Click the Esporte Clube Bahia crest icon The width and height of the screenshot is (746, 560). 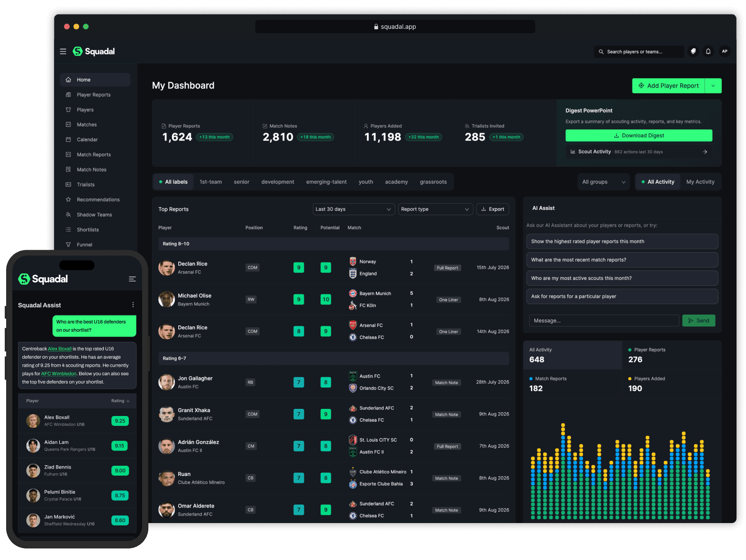353,484
